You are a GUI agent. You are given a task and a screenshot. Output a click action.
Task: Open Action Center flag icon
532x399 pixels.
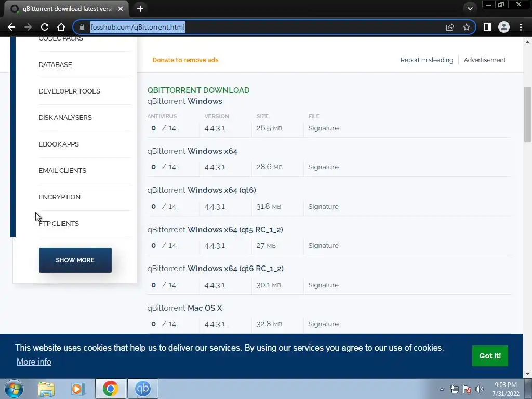pos(467,389)
